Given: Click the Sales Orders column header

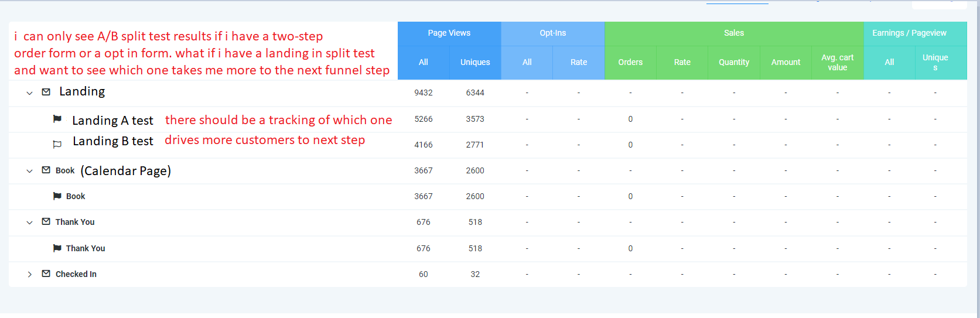Looking at the screenshot, I should point(630,63).
